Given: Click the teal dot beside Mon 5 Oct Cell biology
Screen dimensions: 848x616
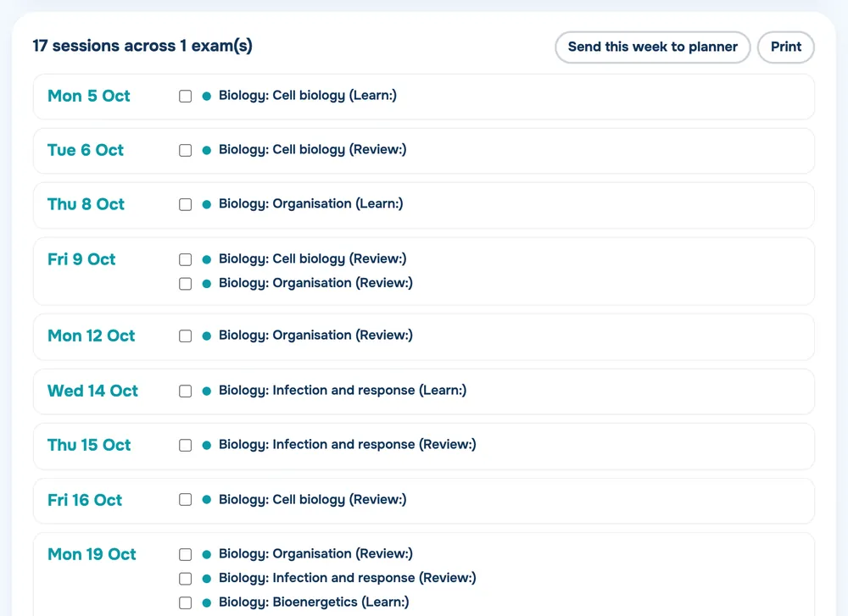Looking at the screenshot, I should coord(207,97).
